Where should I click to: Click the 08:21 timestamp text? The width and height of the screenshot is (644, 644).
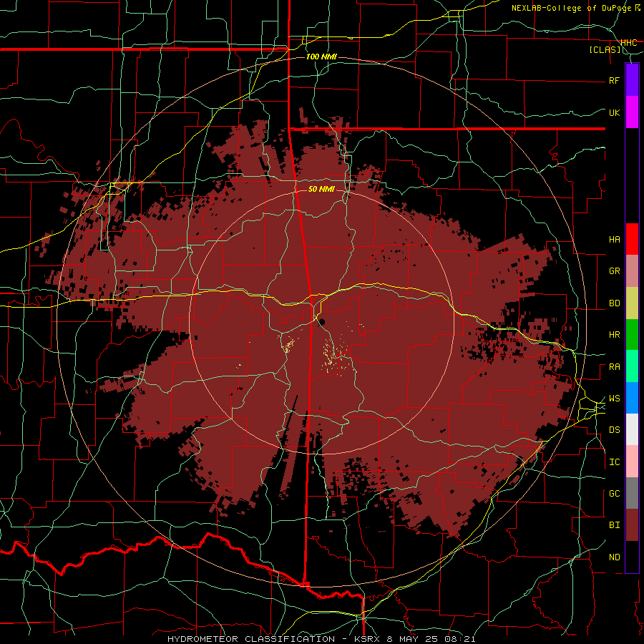coord(460,639)
